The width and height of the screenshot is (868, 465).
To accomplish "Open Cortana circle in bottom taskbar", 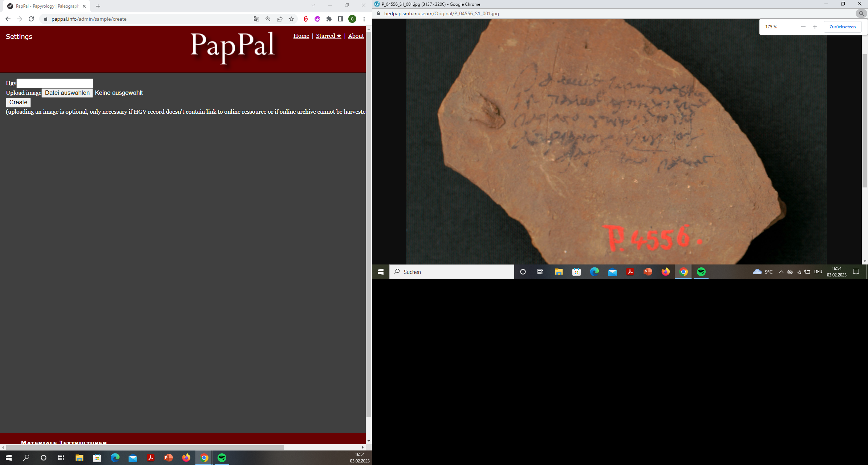I will pyautogui.click(x=44, y=458).
